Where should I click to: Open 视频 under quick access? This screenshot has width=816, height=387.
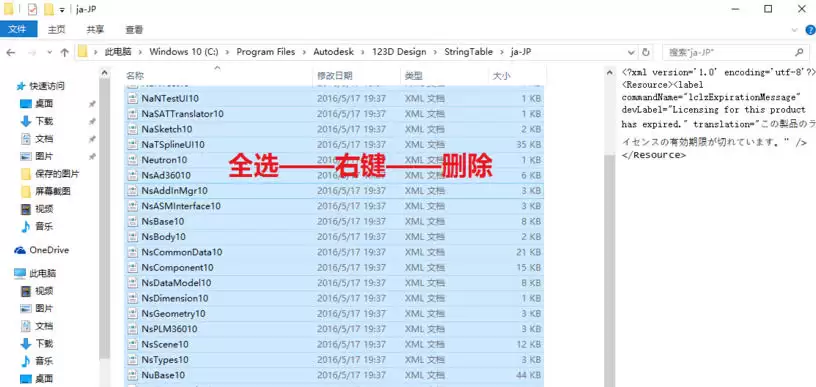pos(44,209)
